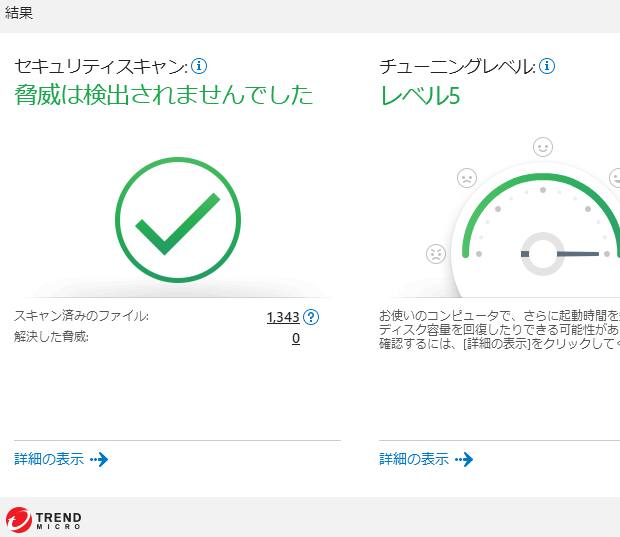The height and width of the screenshot is (537, 620).
Task: Open the 1,343 scanned files link
Action: tap(283, 317)
